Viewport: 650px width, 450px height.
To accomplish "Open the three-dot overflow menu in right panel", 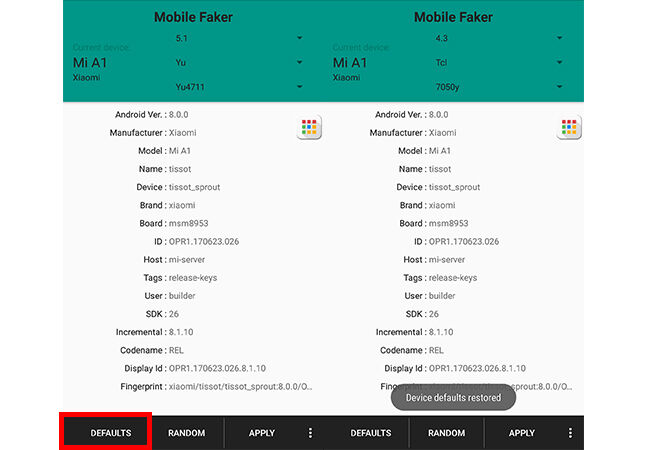I will click(x=570, y=433).
